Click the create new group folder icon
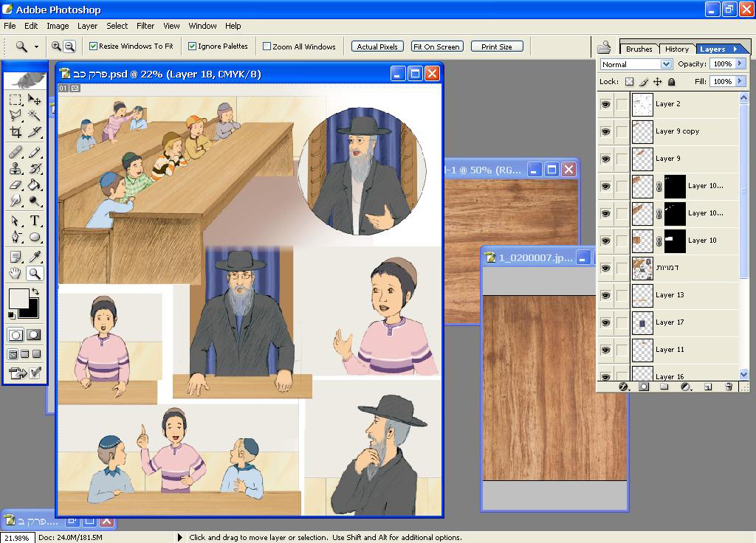This screenshot has width=756, height=543. pos(664,387)
